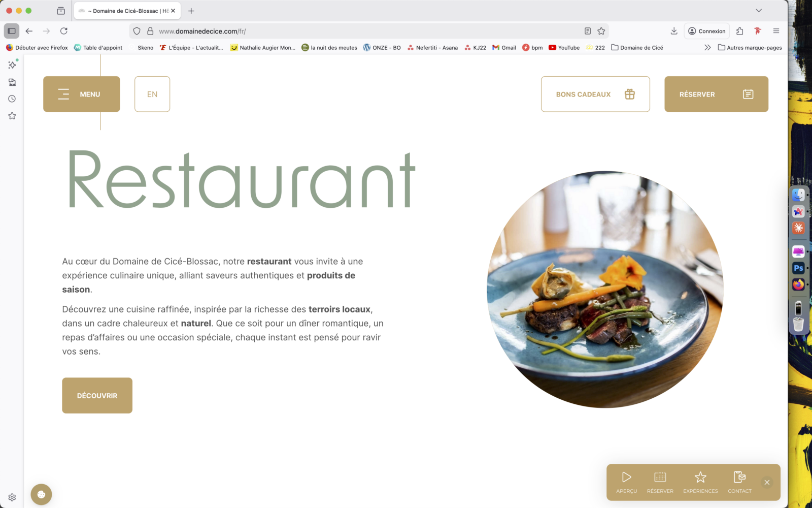Click the DÉCOUVRIR button
Viewport: 812px width, 508px height.
tap(97, 395)
